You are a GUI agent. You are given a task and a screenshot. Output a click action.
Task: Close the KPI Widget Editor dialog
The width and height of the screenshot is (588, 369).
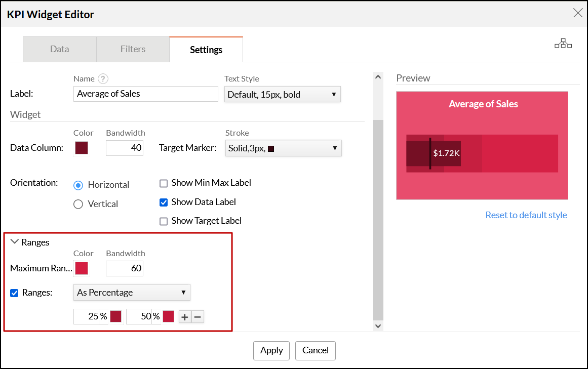578,13
